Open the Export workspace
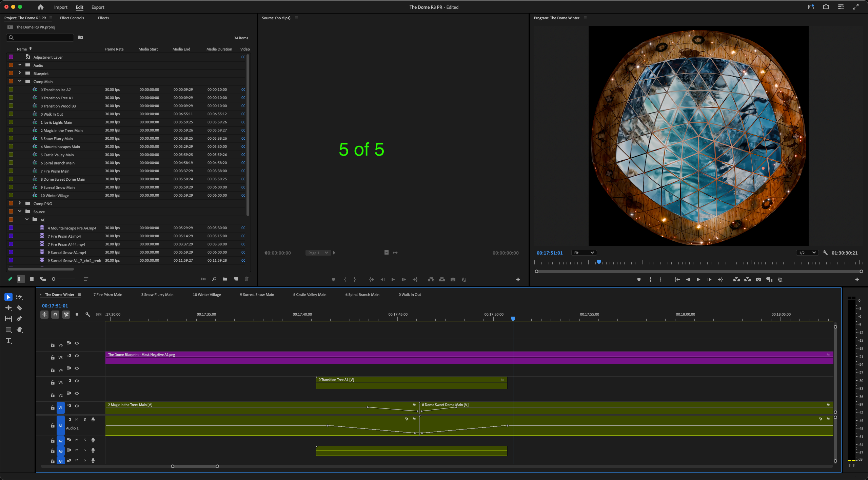The image size is (868, 480). 98,7
